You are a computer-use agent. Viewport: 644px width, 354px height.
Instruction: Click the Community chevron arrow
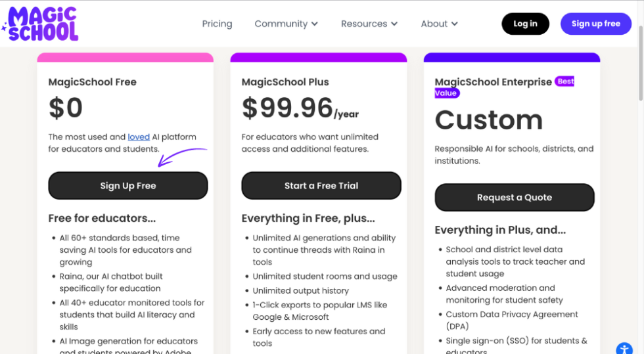point(315,24)
